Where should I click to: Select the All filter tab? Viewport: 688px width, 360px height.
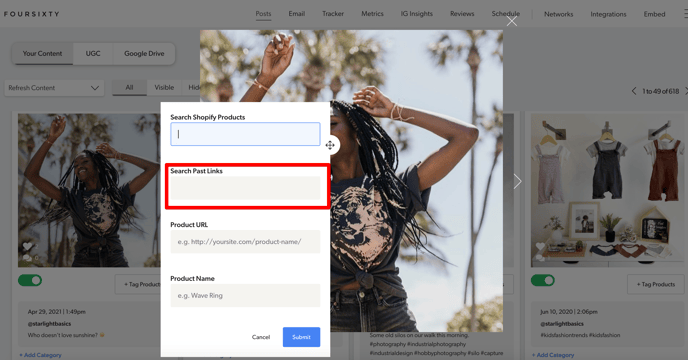[x=129, y=87]
